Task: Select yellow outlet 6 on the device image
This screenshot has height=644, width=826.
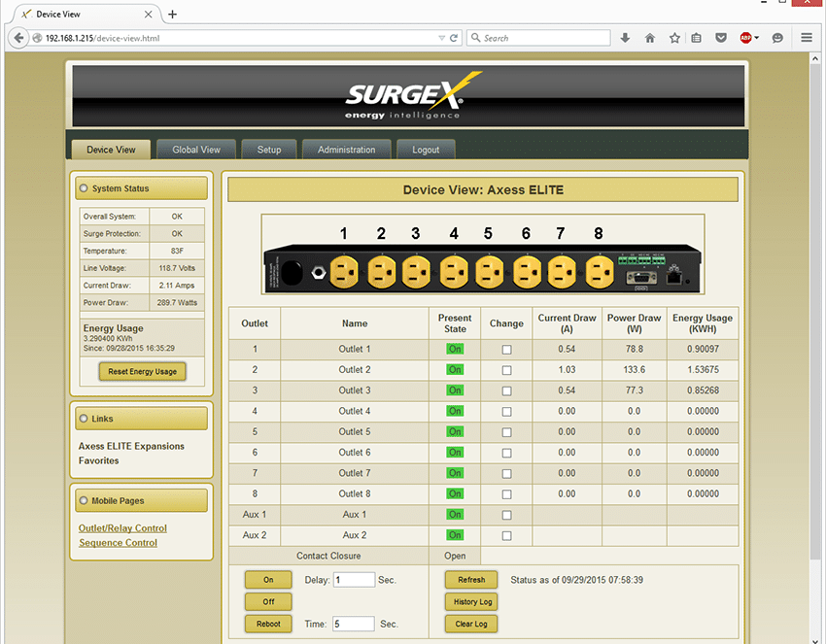Action: click(x=527, y=272)
